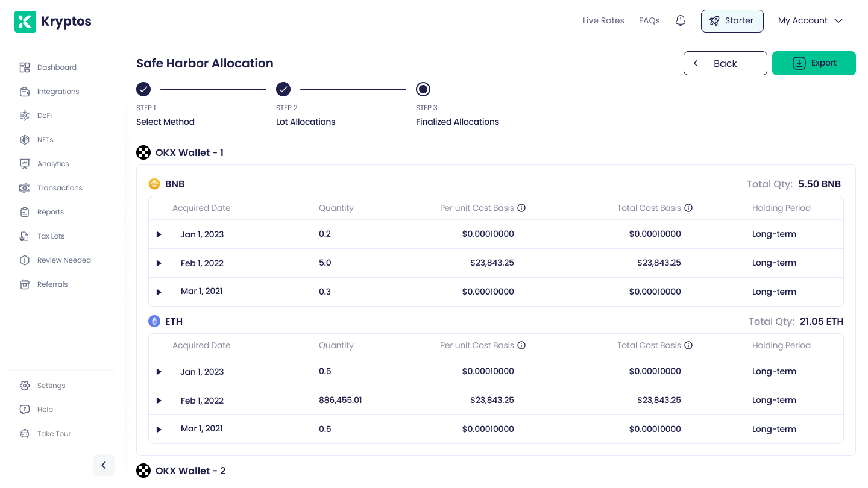Expand the ETH Feb 1, 2022 lot row
Image resolution: width=868 pixels, height=488 pixels.
point(159,401)
